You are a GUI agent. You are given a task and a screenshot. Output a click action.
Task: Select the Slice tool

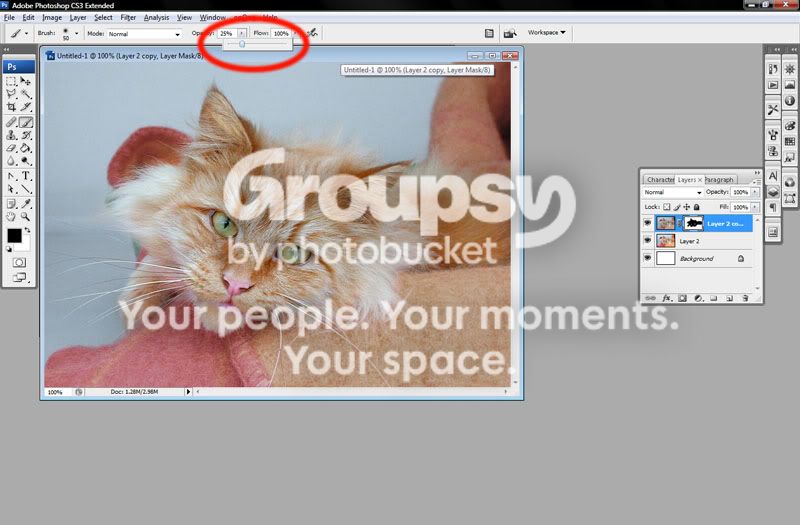click(x=26, y=107)
